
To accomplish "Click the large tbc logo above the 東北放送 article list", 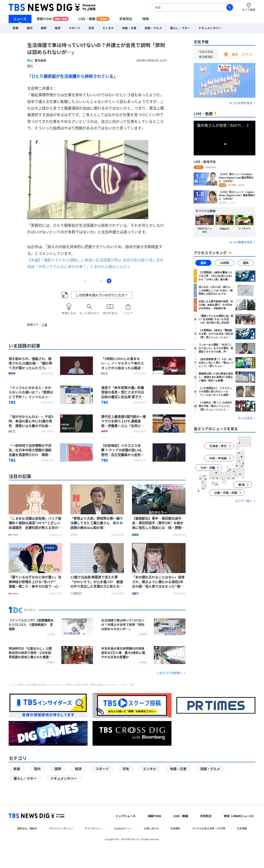I will (x=16, y=610).
